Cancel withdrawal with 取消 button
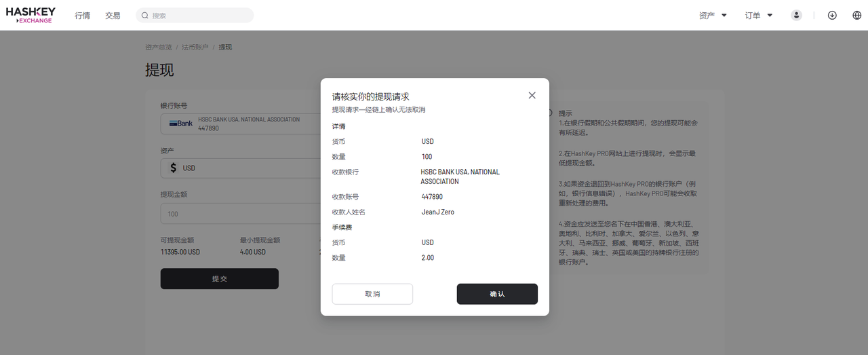This screenshot has height=355, width=868. tap(372, 294)
